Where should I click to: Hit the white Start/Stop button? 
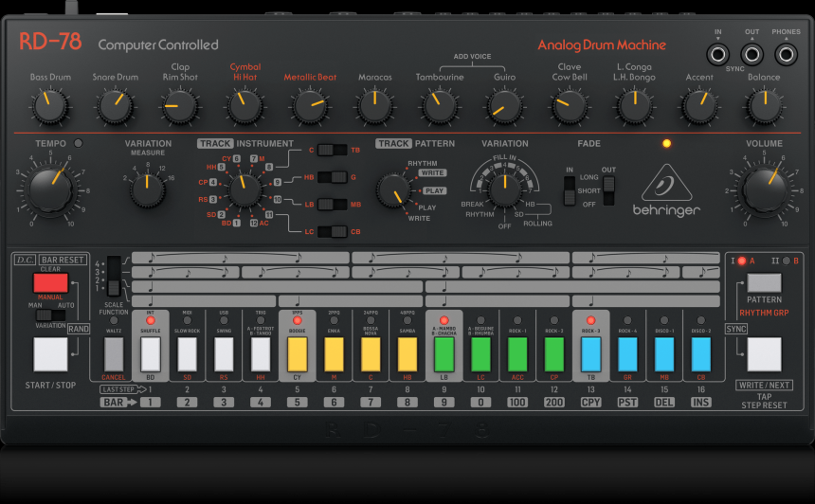point(50,354)
